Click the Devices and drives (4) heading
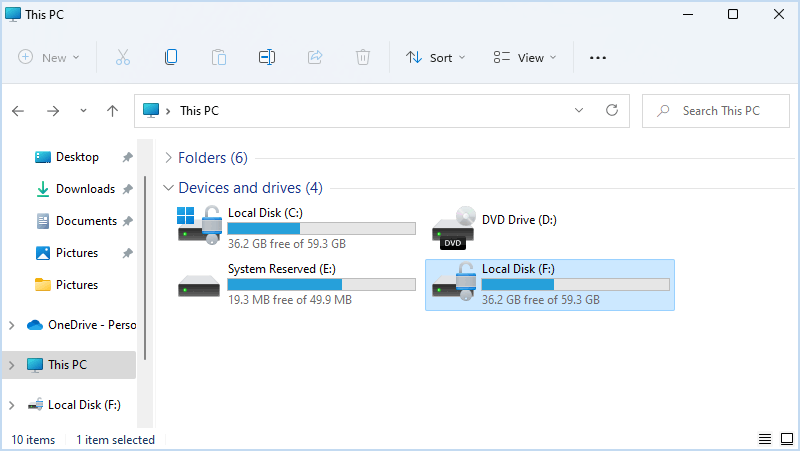Image resolution: width=800 pixels, height=451 pixels. pos(251,188)
